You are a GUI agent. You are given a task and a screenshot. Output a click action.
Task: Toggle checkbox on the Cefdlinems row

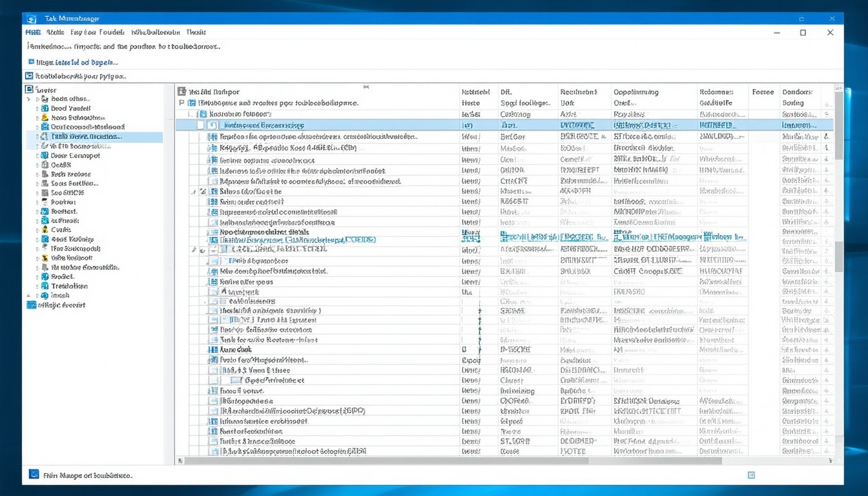222,301
